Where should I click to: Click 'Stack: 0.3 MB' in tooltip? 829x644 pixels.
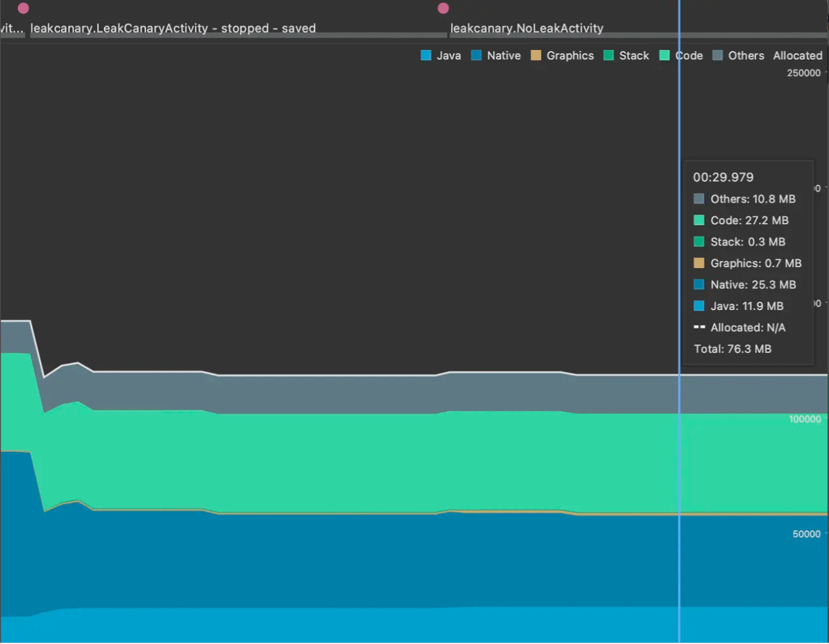(x=748, y=242)
